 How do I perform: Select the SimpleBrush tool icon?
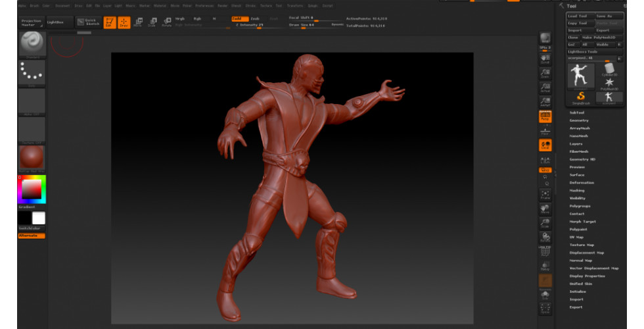[x=580, y=97]
